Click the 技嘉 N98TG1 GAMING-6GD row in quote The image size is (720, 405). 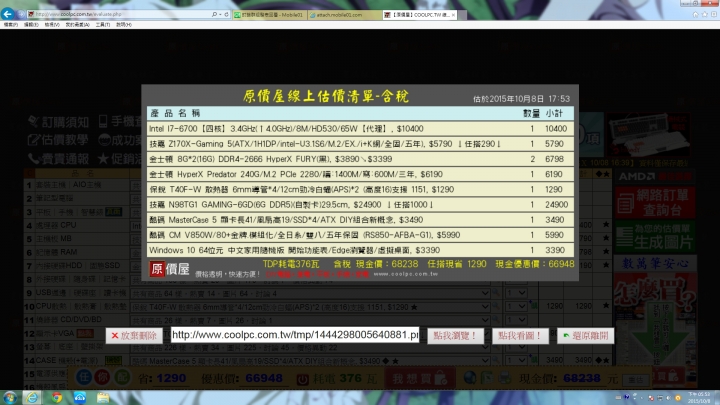[360, 205]
